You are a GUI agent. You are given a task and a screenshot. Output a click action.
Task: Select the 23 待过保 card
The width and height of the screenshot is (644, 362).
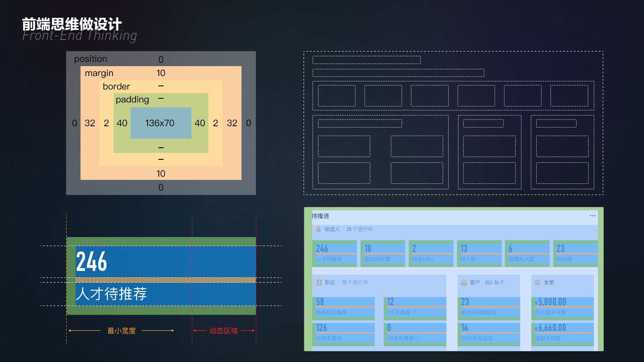pos(575,253)
